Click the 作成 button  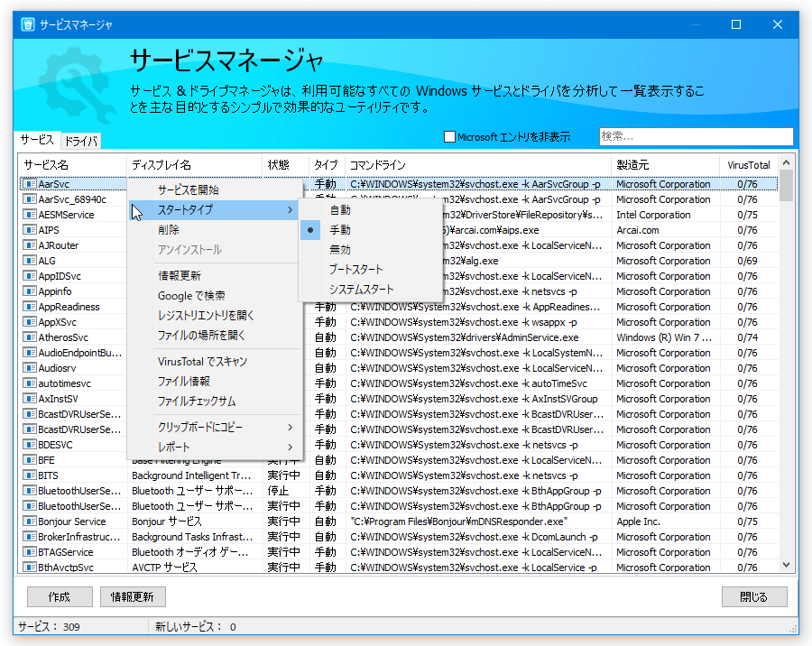click(x=60, y=596)
